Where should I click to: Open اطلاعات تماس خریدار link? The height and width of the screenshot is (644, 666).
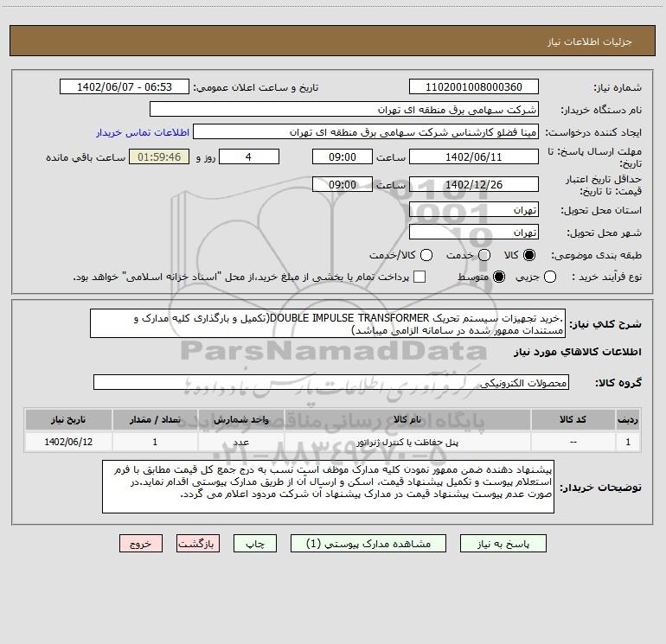tap(143, 132)
